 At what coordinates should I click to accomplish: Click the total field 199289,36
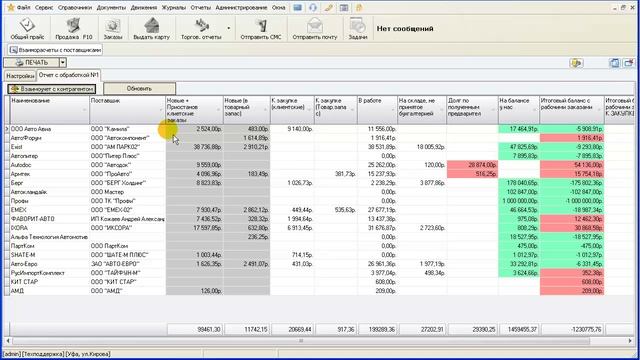(x=378, y=329)
